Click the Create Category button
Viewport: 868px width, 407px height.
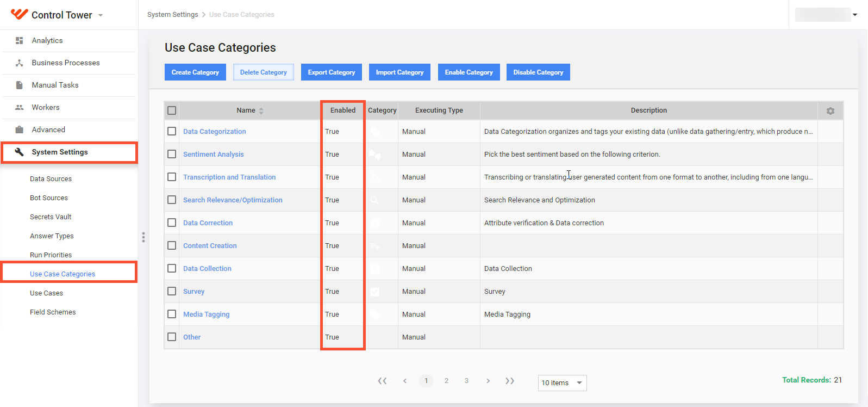(195, 72)
